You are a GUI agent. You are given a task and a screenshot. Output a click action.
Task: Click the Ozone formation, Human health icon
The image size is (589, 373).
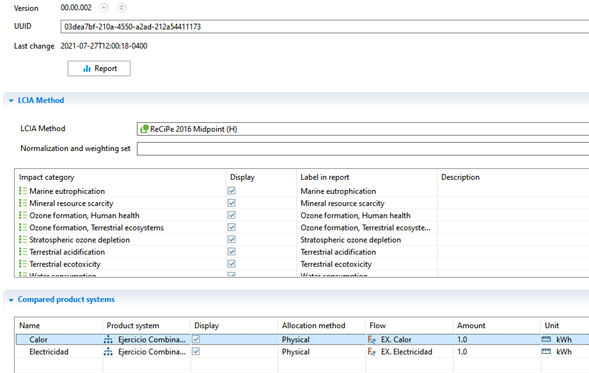point(23,215)
